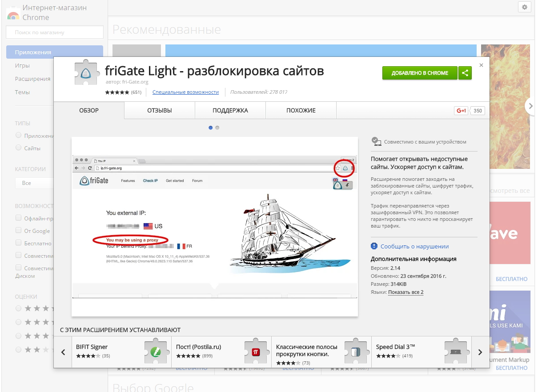Click the blue report abuse icon
The height and width of the screenshot is (392, 542).
tap(374, 246)
